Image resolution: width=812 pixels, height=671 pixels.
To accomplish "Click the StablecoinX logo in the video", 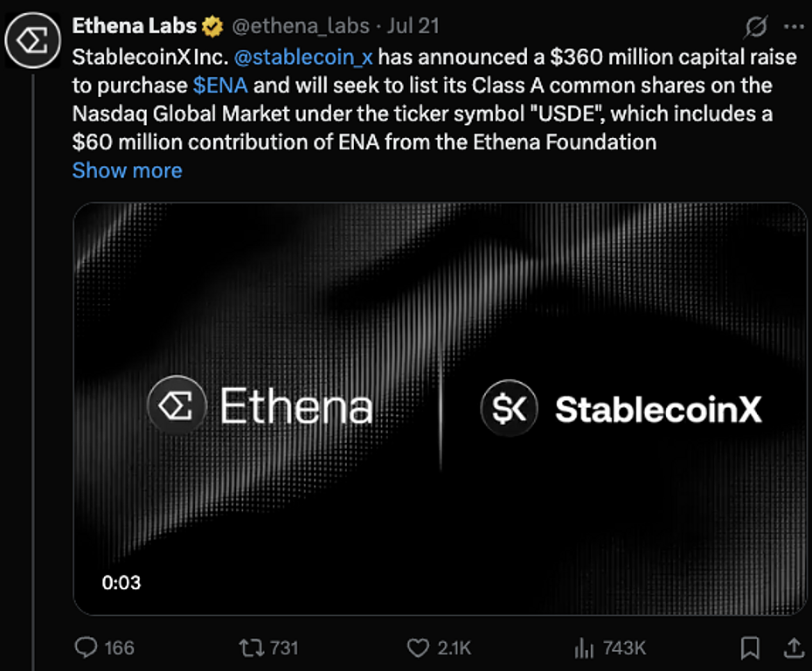I will click(x=621, y=409).
